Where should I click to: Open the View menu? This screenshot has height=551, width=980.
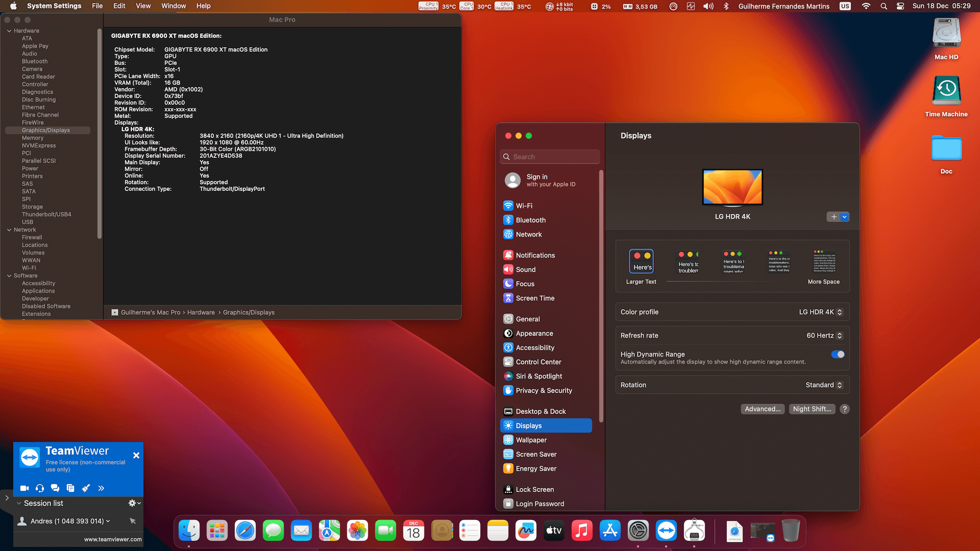(143, 6)
